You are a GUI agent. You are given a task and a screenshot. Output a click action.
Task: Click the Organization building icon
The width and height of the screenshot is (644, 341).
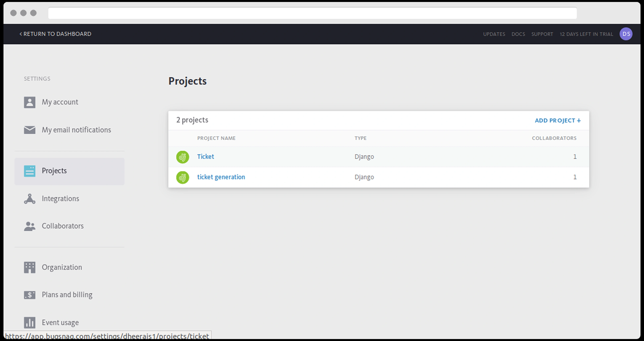[x=30, y=267]
